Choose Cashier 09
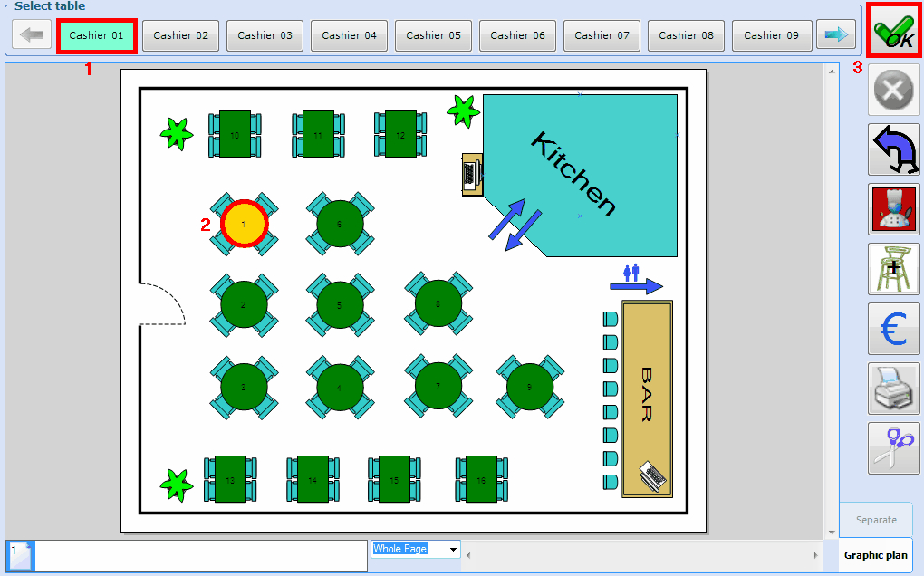Screen dimensions: 924x576 pos(771,35)
